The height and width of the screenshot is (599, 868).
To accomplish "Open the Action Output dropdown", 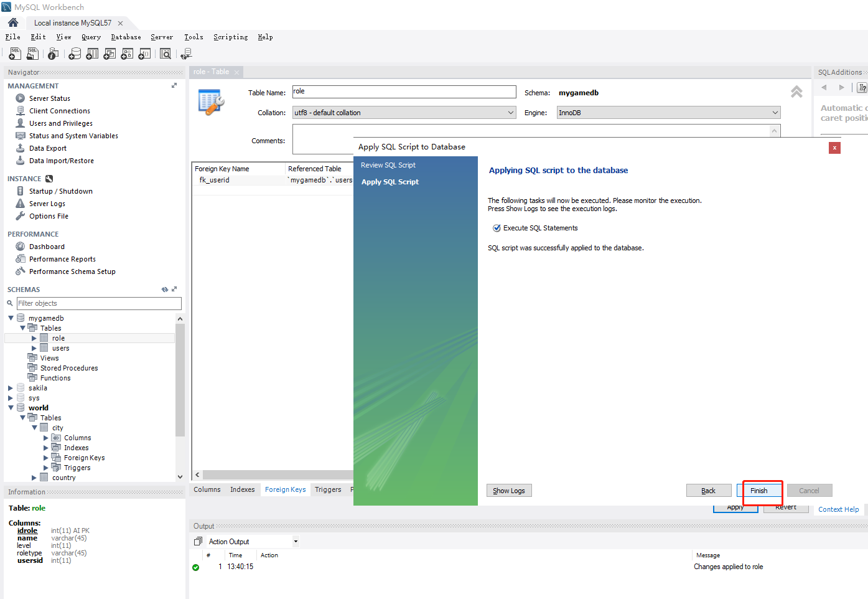I will click(x=296, y=542).
